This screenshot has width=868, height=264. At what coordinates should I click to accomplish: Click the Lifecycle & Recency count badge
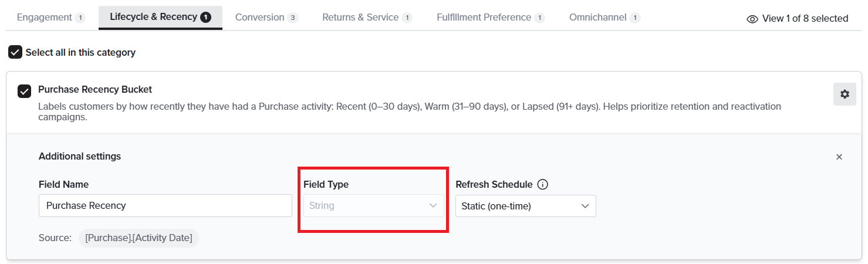205,18
